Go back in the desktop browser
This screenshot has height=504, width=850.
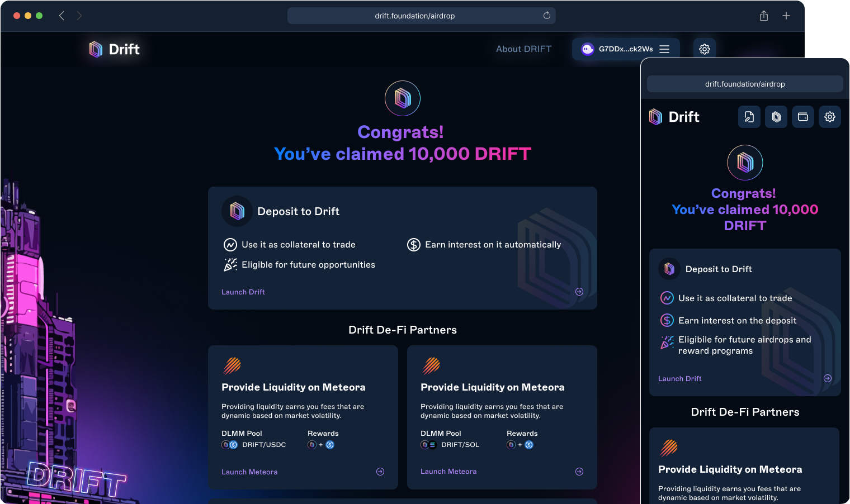[62, 16]
